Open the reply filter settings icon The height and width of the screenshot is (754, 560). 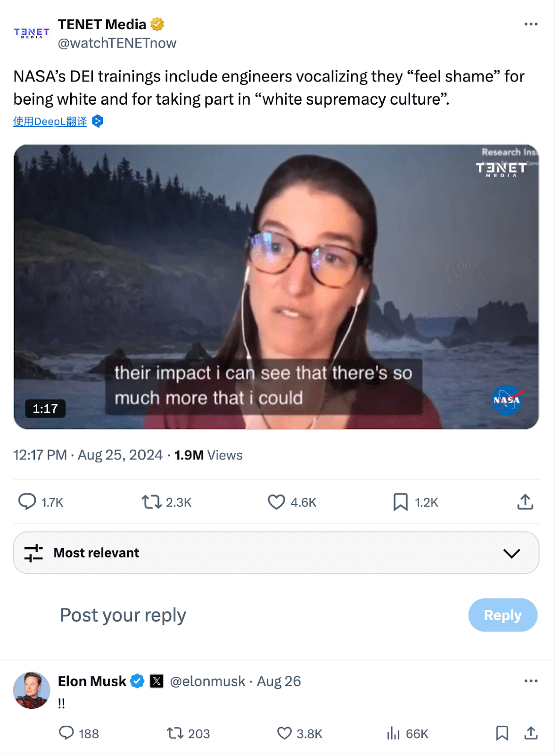pyautogui.click(x=33, y=553)
